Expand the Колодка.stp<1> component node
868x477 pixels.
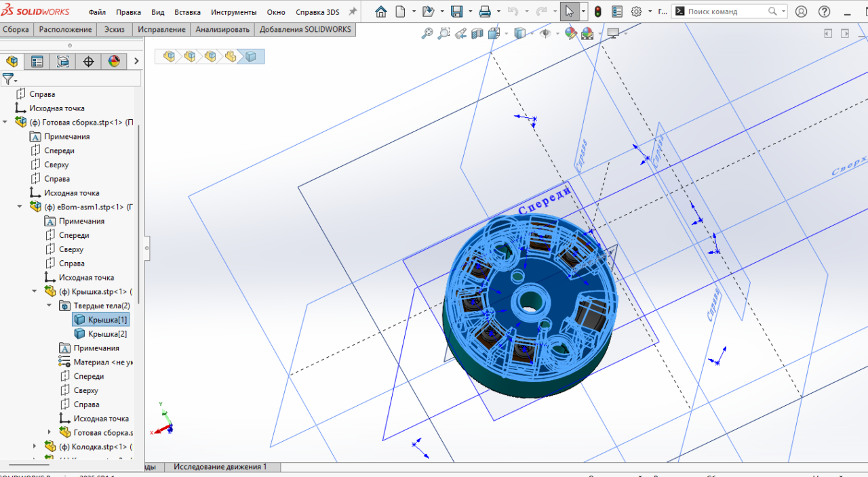(35, 447)
